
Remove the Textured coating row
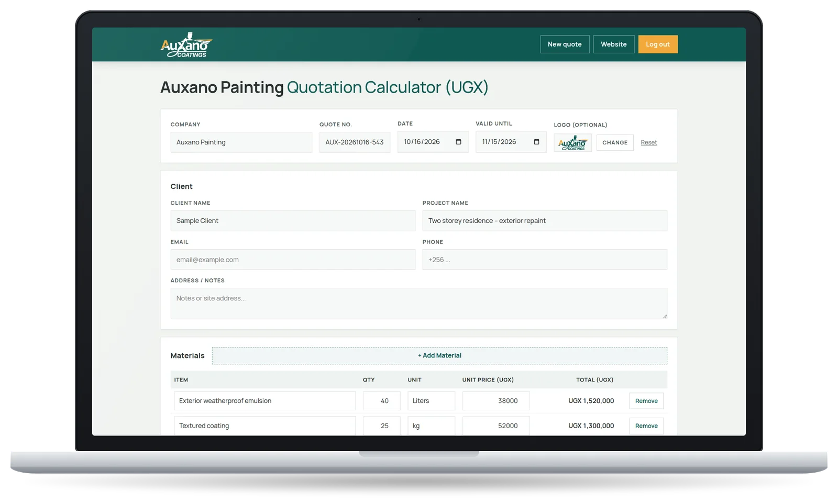point(646,426)
